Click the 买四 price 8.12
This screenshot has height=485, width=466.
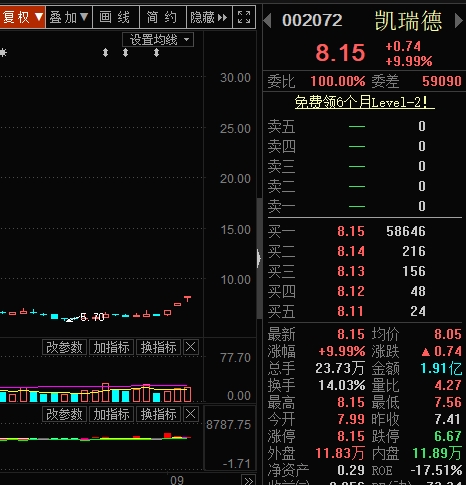click(x=351, y=291)
